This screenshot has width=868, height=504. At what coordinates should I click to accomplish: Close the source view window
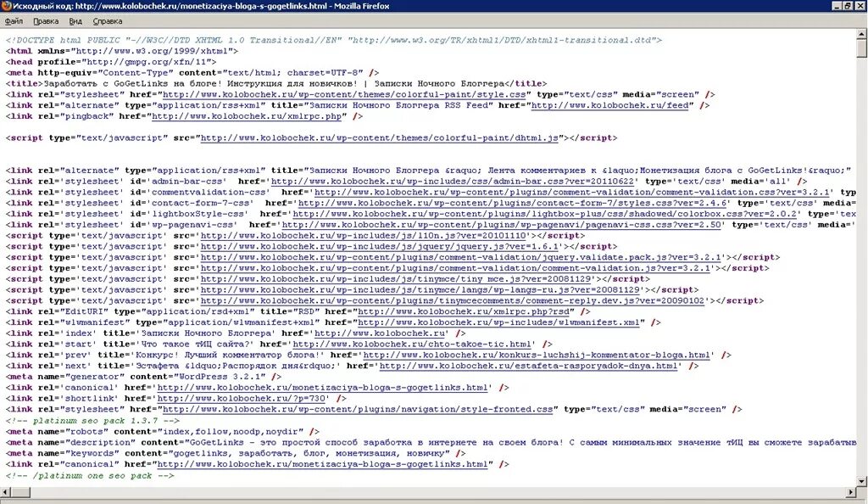coord(860,6)
